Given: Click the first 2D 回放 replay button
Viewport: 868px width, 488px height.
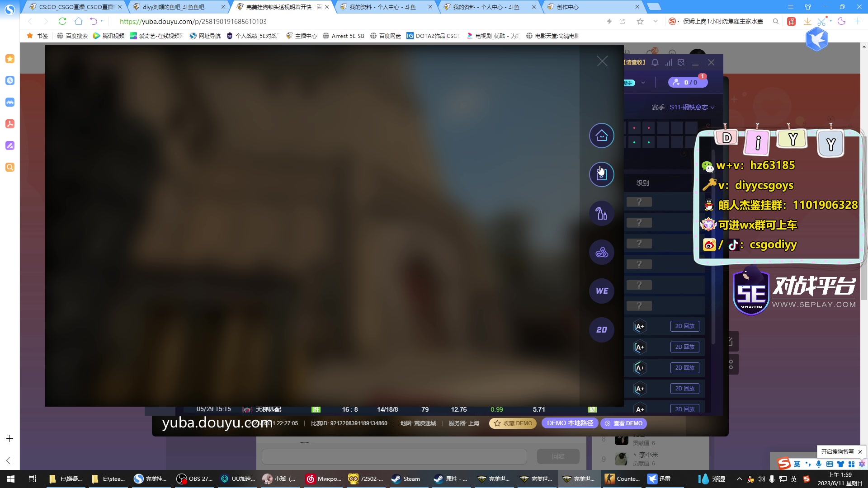Looking at the screenshot, I should click(685, 326).
